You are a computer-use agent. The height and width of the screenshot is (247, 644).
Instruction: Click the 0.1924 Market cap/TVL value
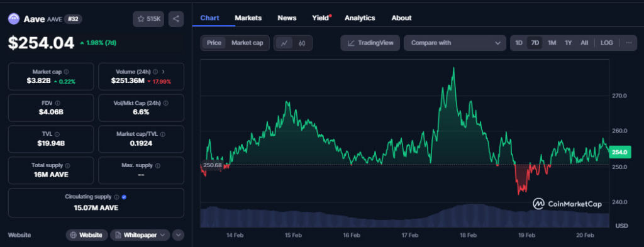pos(141,143)
